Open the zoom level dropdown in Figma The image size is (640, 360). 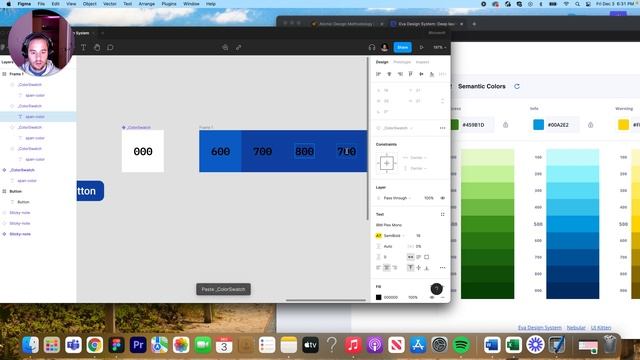pyautogui.click(x=440, y=47)
